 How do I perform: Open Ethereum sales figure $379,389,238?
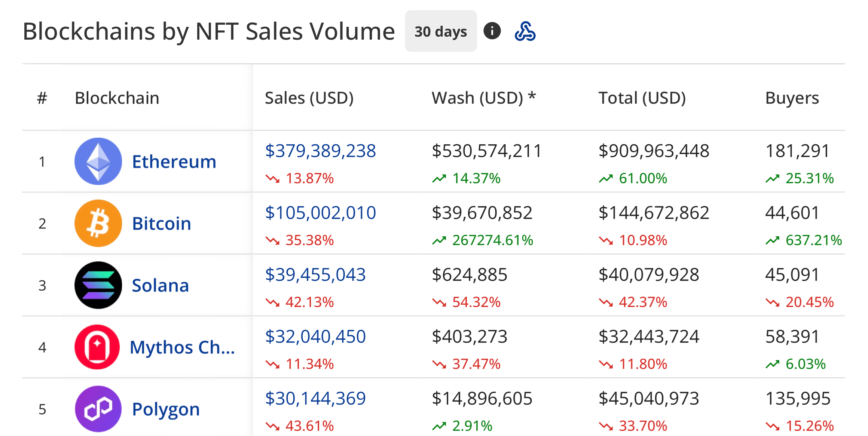tap(321, 151)
